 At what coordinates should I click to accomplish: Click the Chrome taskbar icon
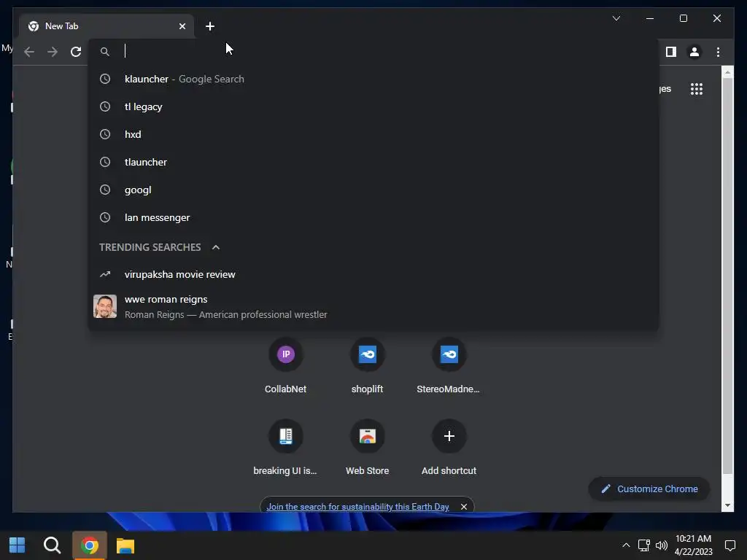click(x=90, y=545)
